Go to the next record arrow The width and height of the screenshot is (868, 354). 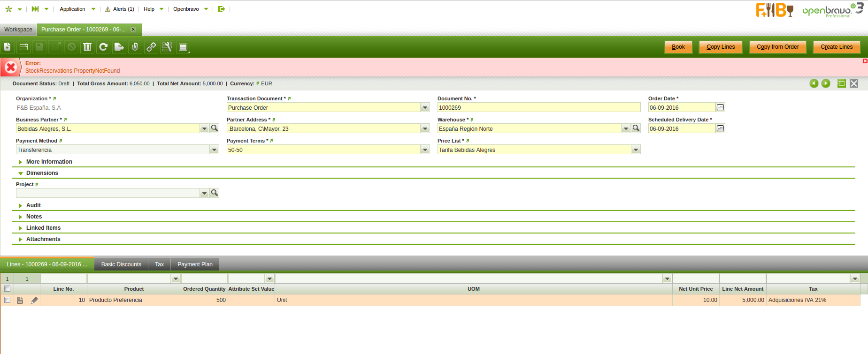(826, 83)
